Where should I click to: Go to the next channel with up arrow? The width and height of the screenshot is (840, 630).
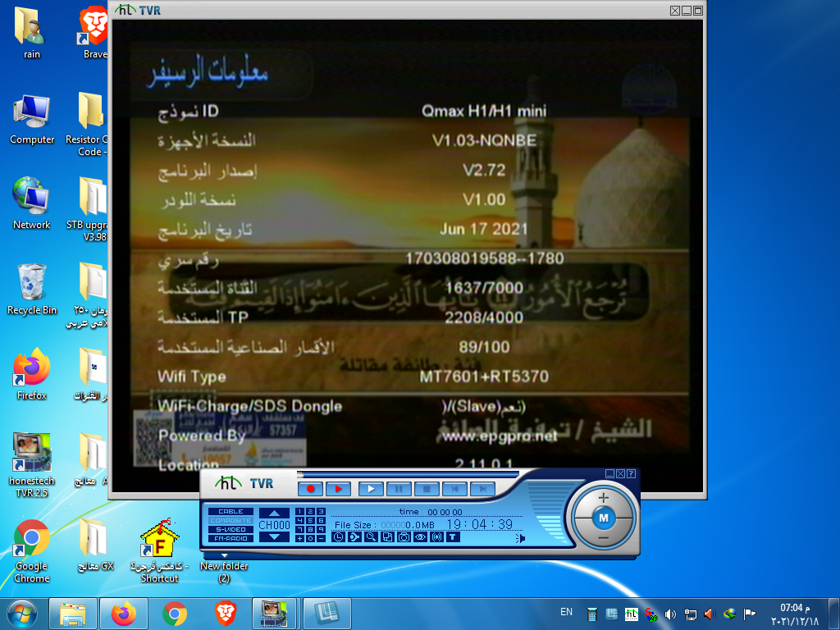point(274,513)
